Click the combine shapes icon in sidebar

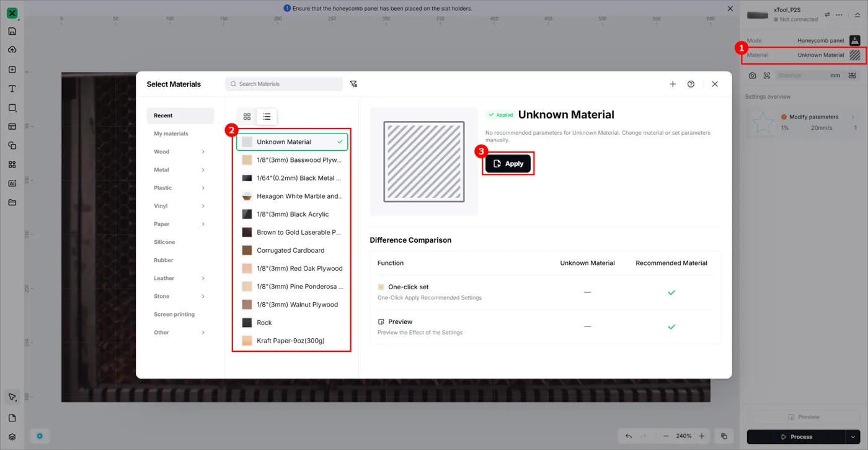pos(12,145)
